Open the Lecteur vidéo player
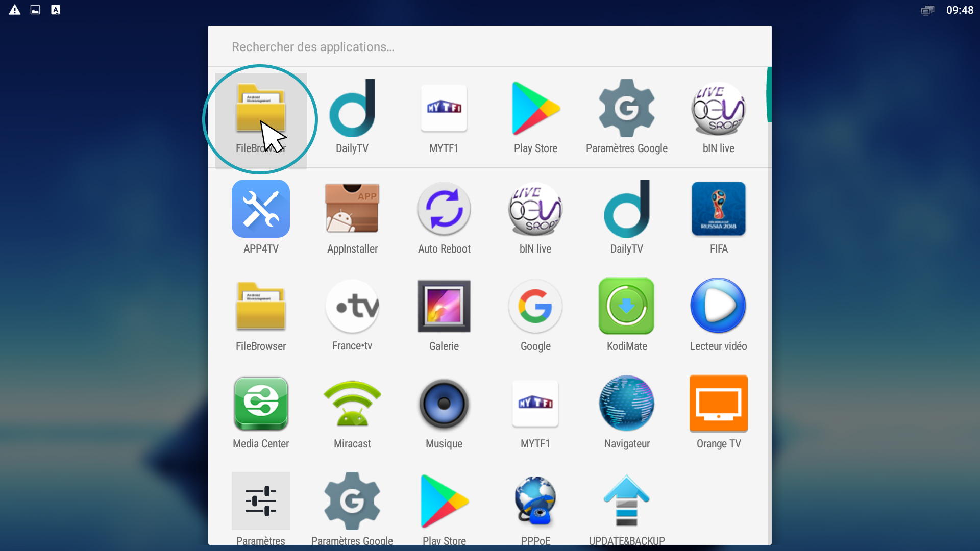This screenshot has height=551, width=980. pyautogui.click(x=719, y=315)
